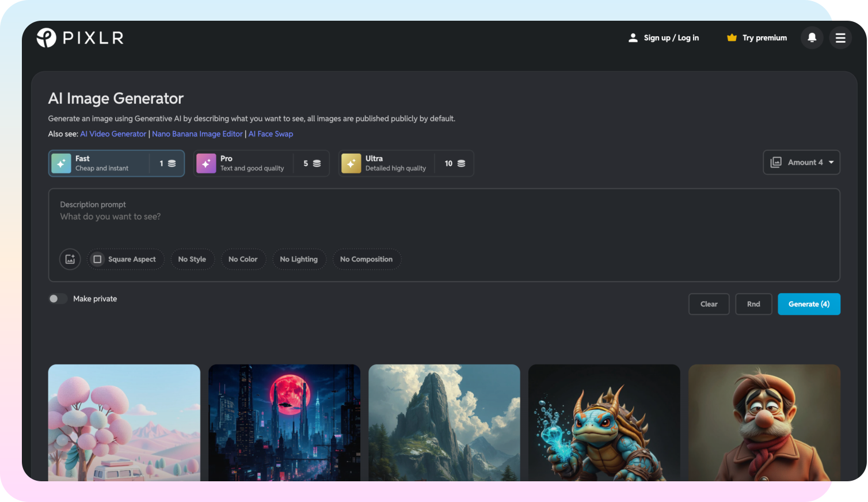The width and height of the screenshot is (868, 502).
Task: Open the AI Video Generator link
Action: (113, 134)
